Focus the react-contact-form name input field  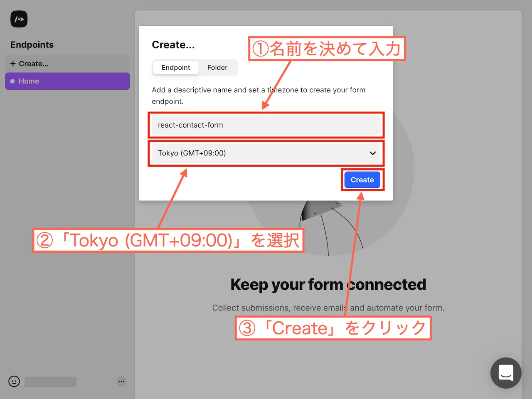pos(266,125)
